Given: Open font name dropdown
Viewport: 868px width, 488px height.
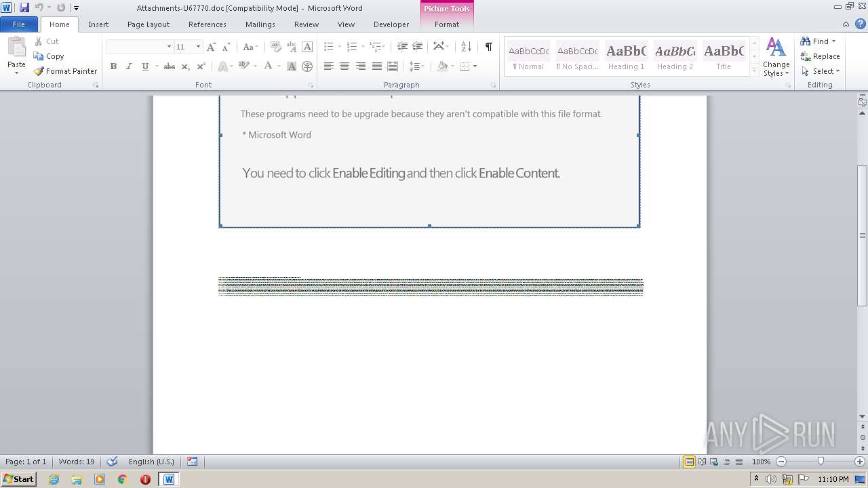Looking at the screenshot, I should (169, 47).
